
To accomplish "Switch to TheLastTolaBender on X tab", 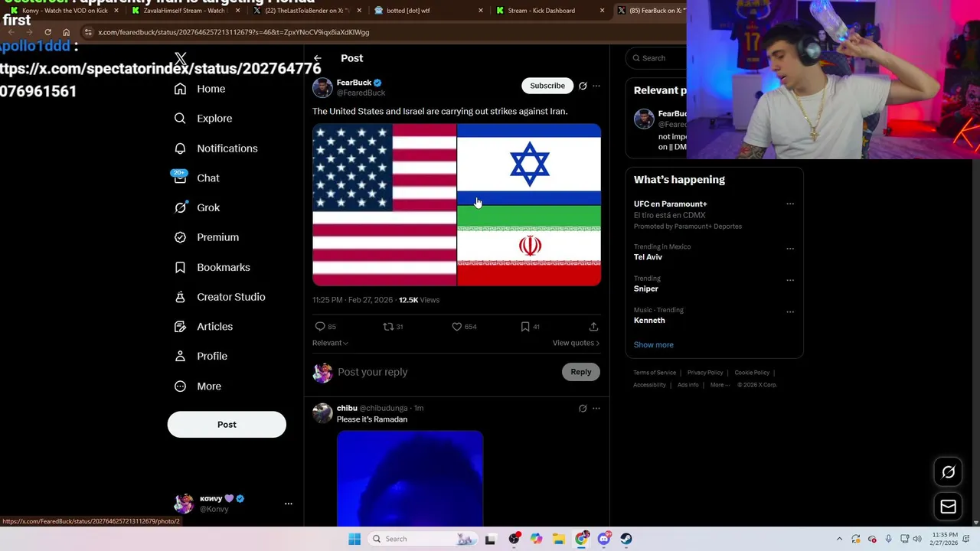I will 306,11.
